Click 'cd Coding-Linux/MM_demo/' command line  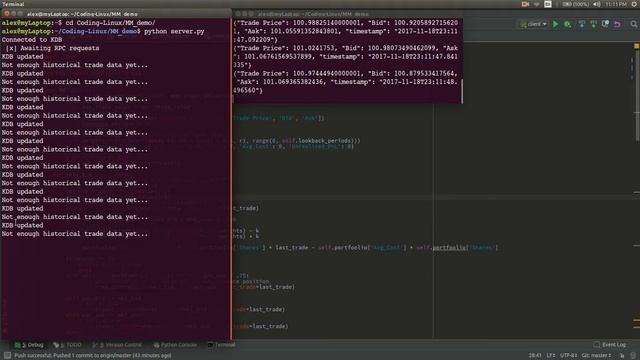coord(110,23)
